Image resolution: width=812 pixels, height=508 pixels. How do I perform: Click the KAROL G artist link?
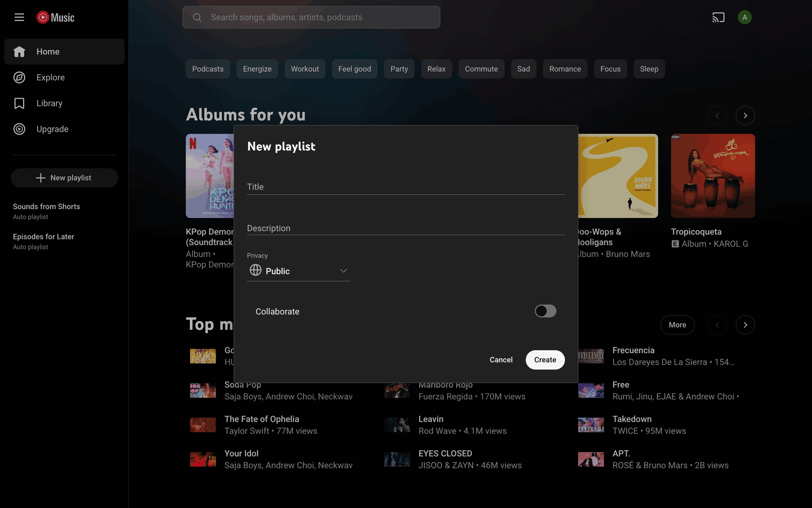click(731, 244)
